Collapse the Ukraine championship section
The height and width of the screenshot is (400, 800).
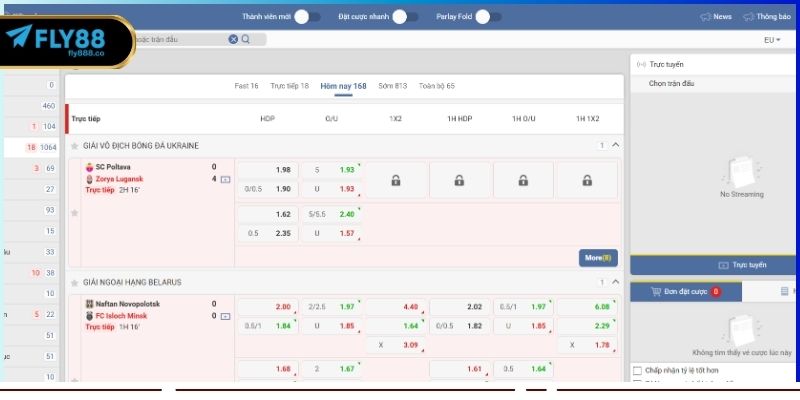click(615, 146)
